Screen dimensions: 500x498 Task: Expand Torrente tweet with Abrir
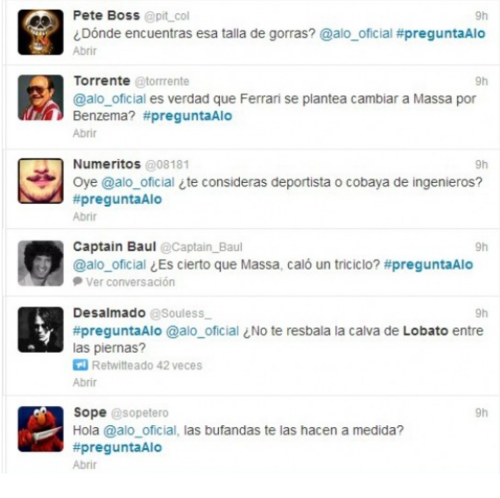pyautogui.click(x=85, y=133)
